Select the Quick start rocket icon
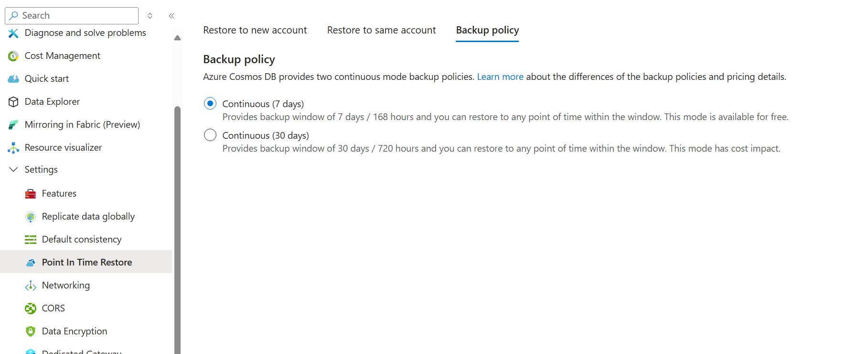 [13, 78]
